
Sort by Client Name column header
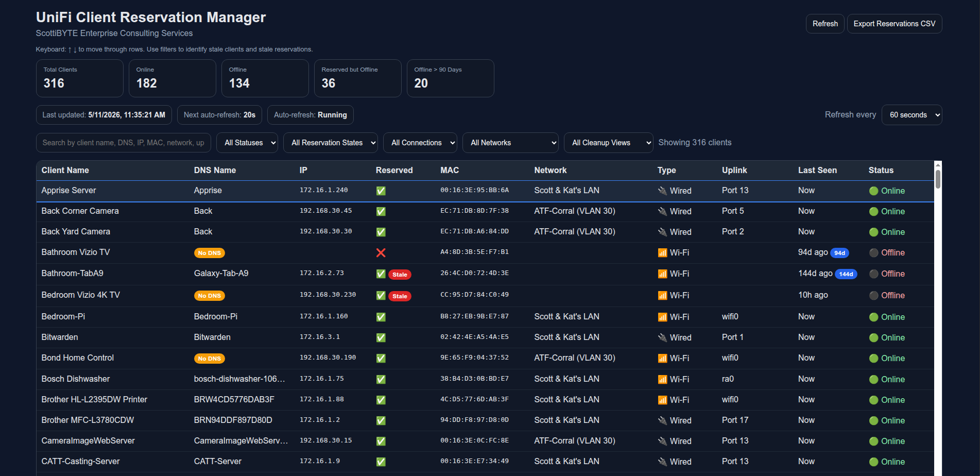[65, 170]
